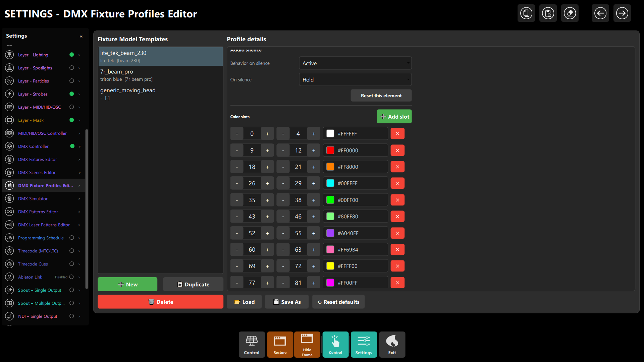The height and width of the screenshot is (362, 644).
Task: Toggle the Layer - Mask enable indicator
Action: coord(71,120)
